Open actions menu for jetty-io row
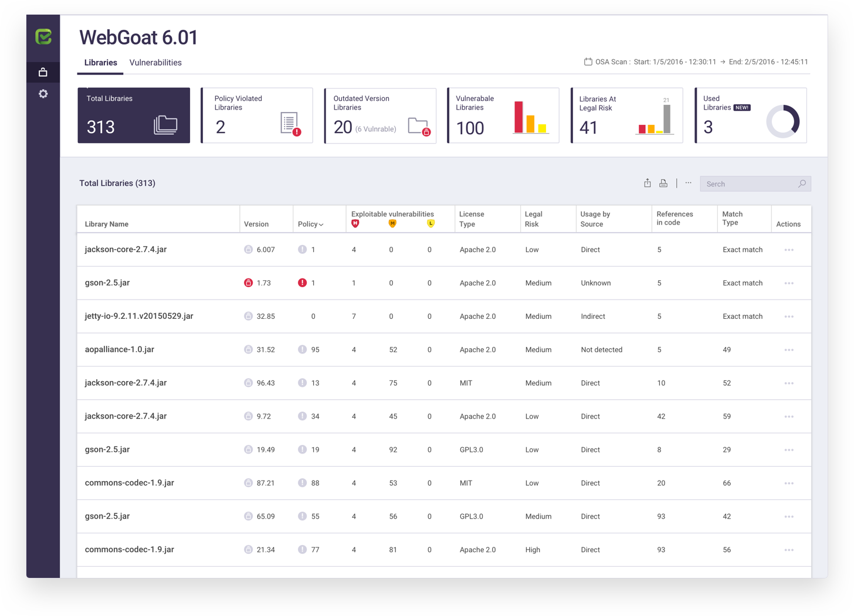This screenshot has height=616, width=854. pyautogui.click(x=789, y=316)
